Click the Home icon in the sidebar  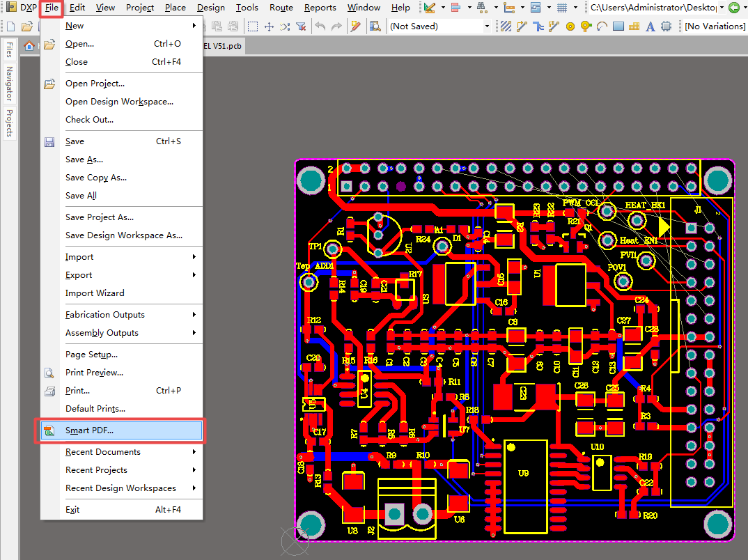coord(29,46)
